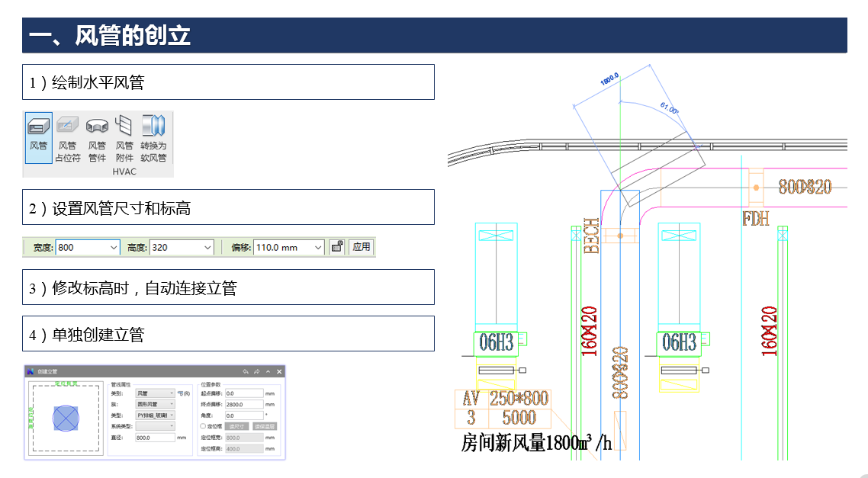Image resolution: width=868 pixels, height=478 pixels.
Task: Open the 宽度 800 dropdown
Action: coord(88,247)
